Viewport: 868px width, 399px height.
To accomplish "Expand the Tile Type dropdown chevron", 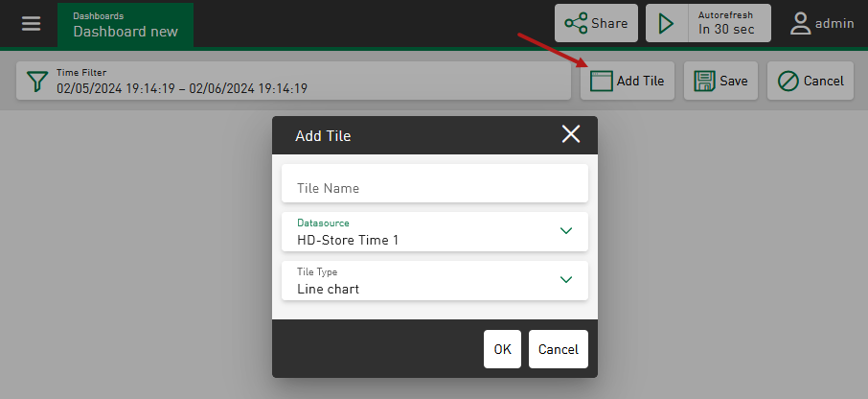I will [565, 280].
